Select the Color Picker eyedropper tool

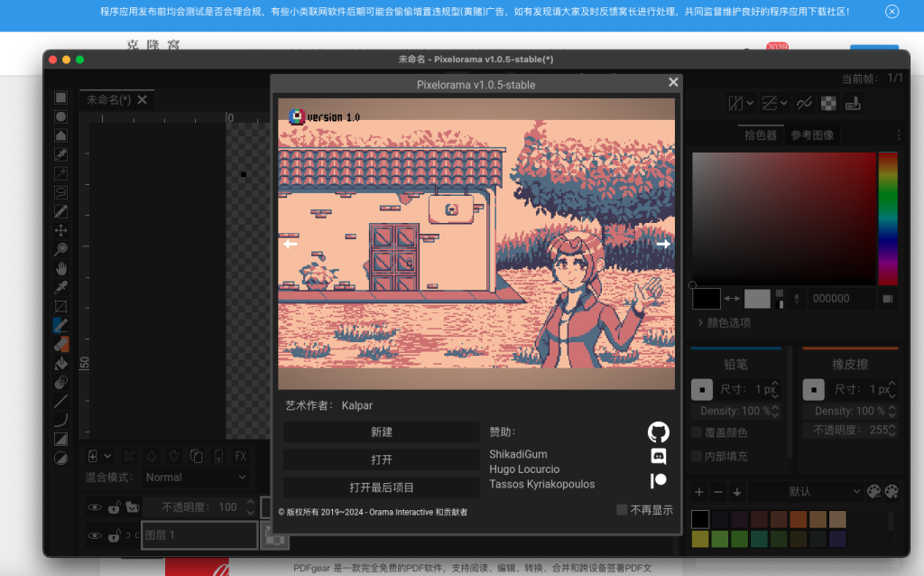coord(60,287)
